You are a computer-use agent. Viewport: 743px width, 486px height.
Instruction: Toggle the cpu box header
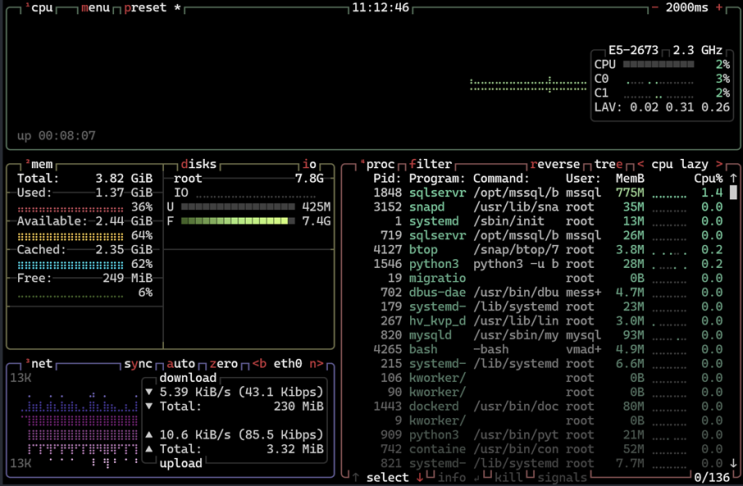click(40, 8)
